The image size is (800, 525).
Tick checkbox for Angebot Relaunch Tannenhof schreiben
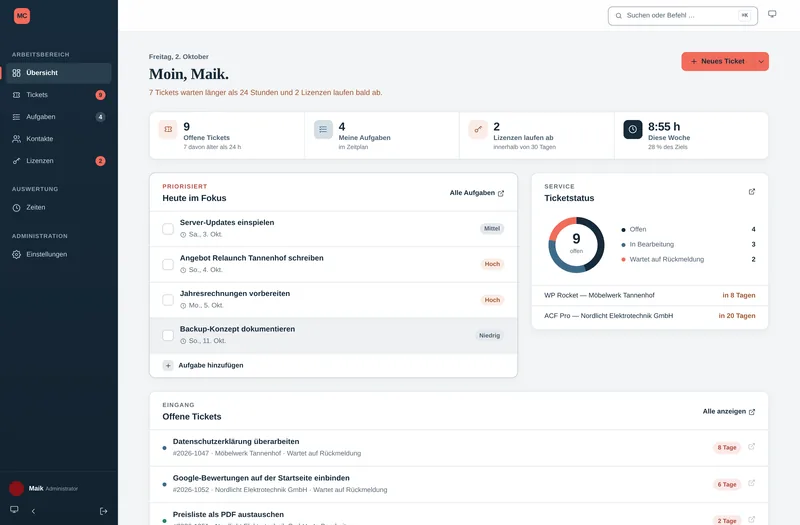168,264
